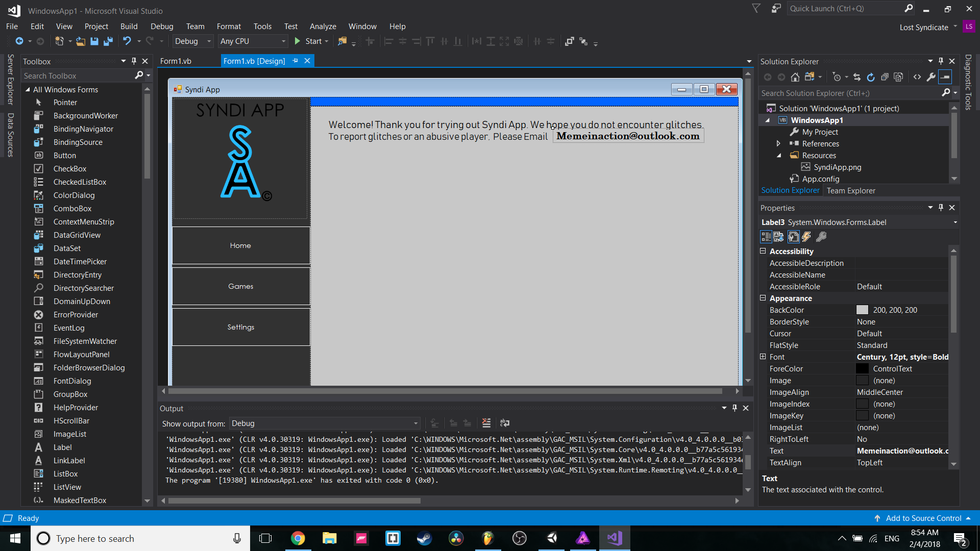Viewport: 980px width, 551px height.
Task: Toggle auto-hide pin on Output panel
Action: (x=735, y=408)
